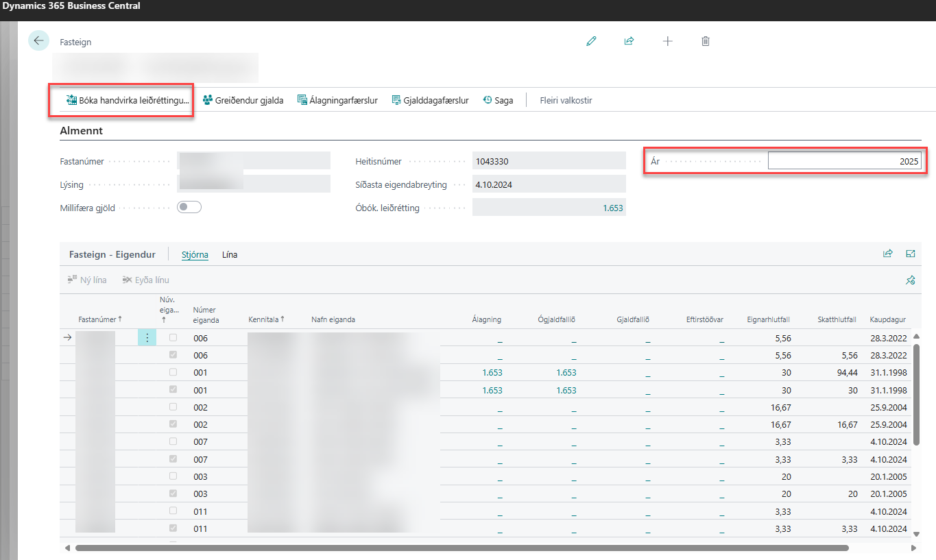Viewport: 936px width, 560px height.
Task: Click the plus icon to create new
Action: click(667, 41)
